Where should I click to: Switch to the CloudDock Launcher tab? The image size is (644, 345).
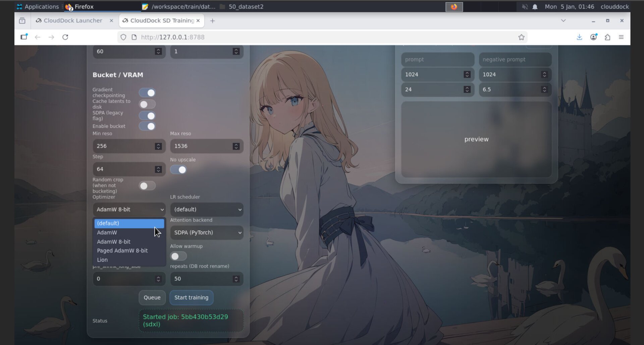click(72, 20)
